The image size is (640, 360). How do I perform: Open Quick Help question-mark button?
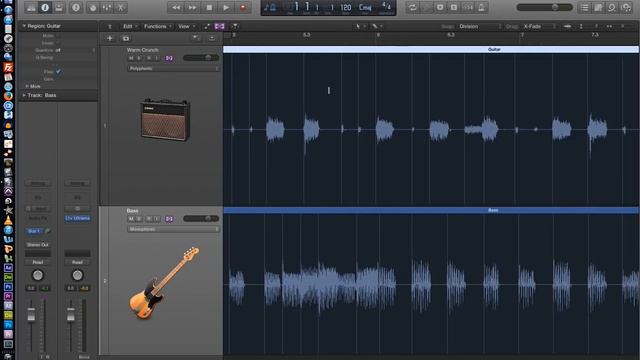click(x=76, y=7)
